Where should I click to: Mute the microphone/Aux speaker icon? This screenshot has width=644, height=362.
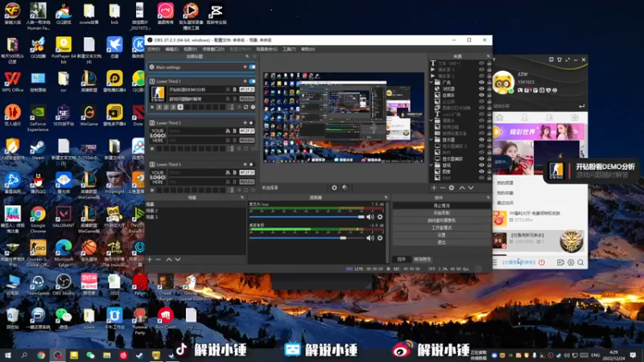(x=370, y=216)
